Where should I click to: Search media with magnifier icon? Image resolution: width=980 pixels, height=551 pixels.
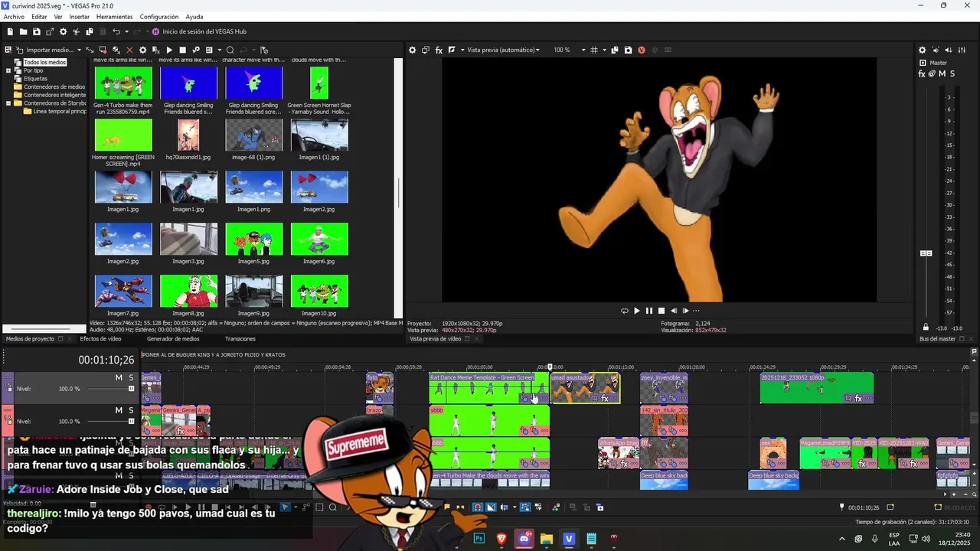[x=230, y=50]
